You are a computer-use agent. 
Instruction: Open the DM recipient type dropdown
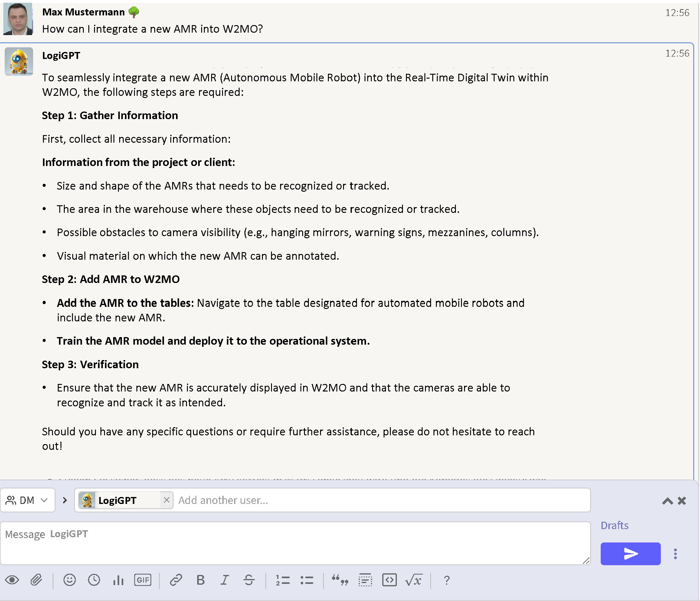pos(27,500)
